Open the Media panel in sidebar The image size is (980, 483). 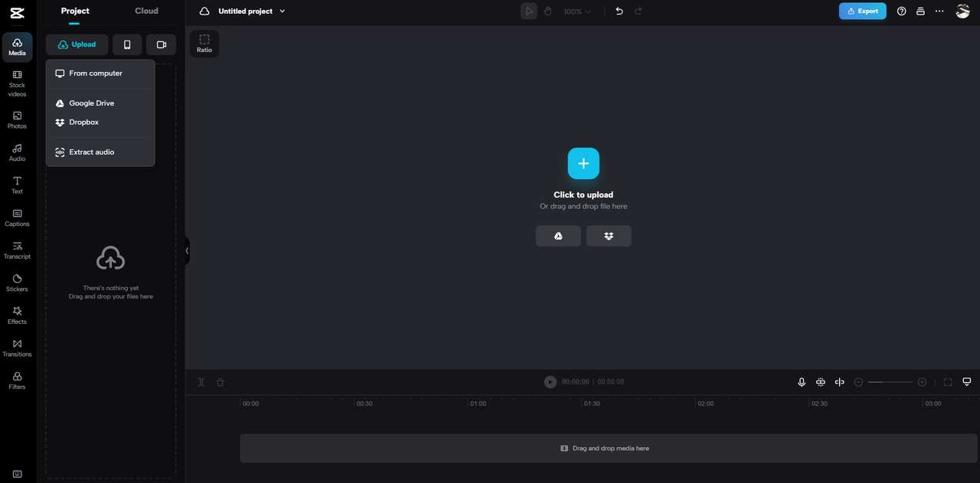click(17, 47)
